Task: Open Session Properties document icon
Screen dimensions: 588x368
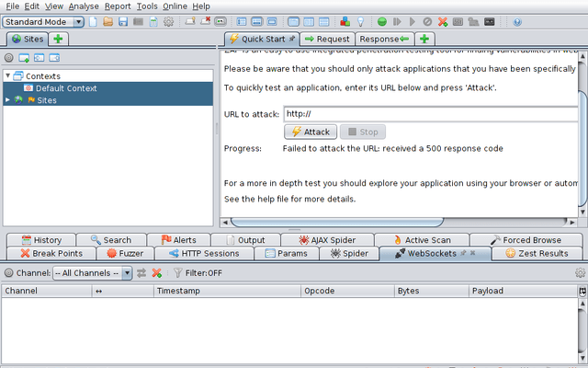Action: tap(153, 22)
